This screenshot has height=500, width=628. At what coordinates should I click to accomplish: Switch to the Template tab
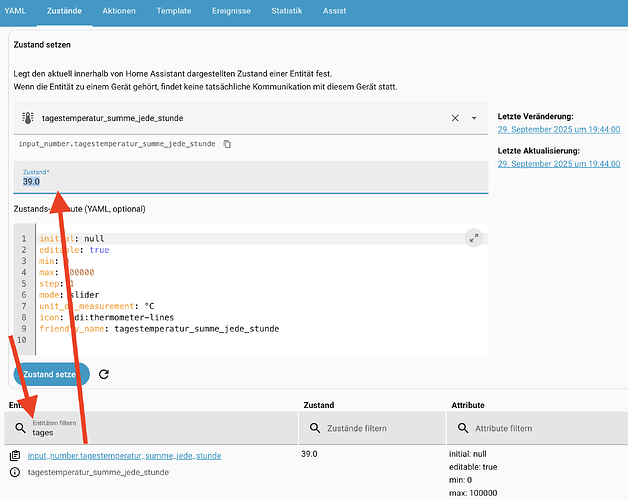tap(174, 11)
